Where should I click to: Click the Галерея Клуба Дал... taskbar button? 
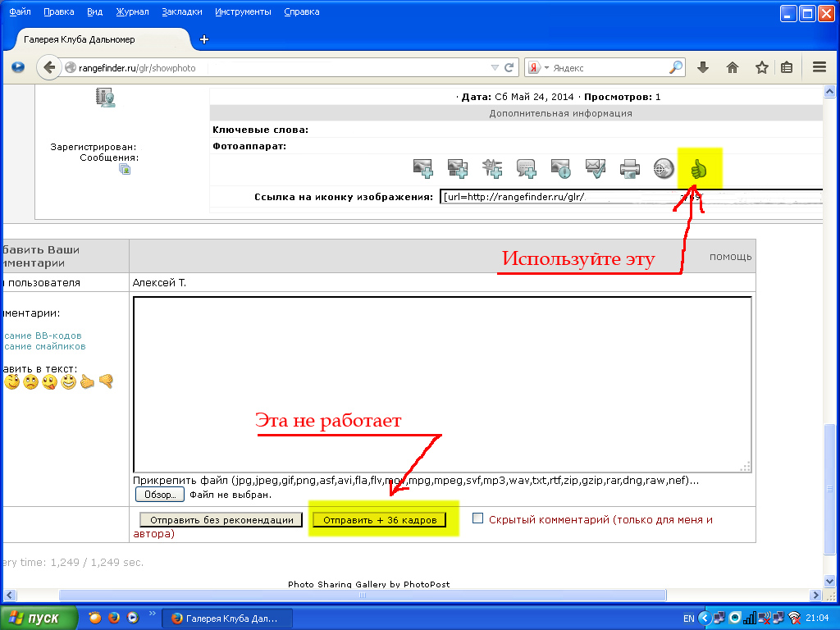[227, 619]
